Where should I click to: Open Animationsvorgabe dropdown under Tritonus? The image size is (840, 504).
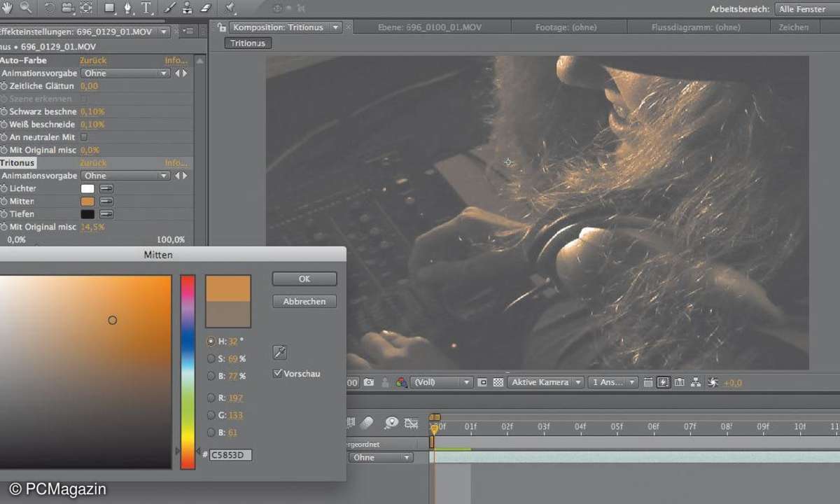pyautogui.click(x=125, y=176)
